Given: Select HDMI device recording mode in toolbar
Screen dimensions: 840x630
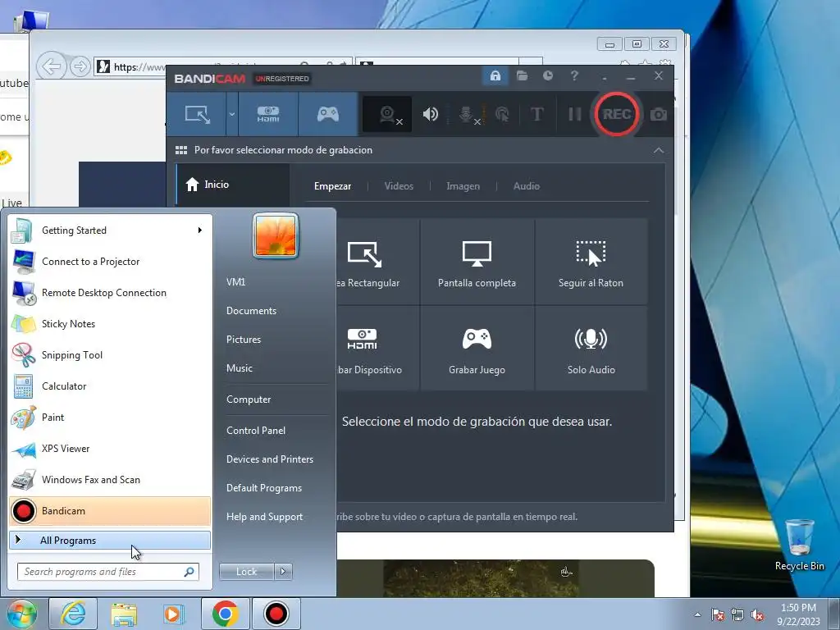Looking at the screenshot, I should click(268, 114).
